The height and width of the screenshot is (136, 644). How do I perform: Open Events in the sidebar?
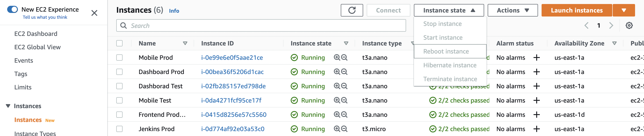[x=24, y=60]
